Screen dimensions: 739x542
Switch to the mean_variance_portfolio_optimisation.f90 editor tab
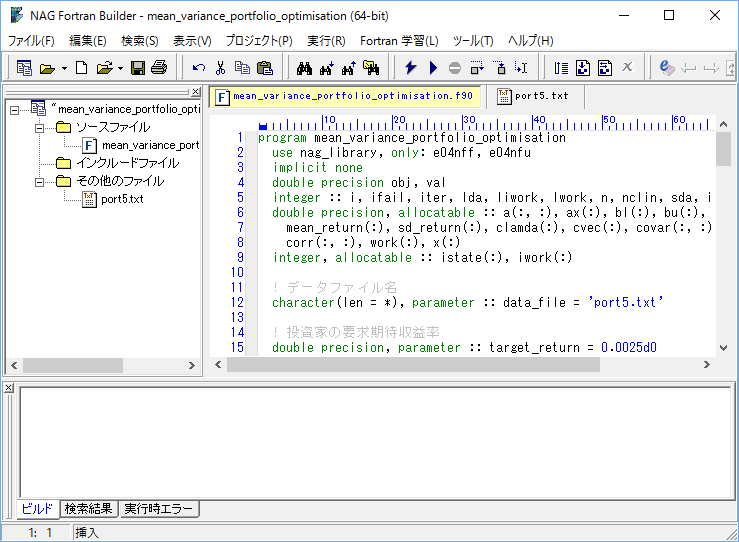pos(345,96)
